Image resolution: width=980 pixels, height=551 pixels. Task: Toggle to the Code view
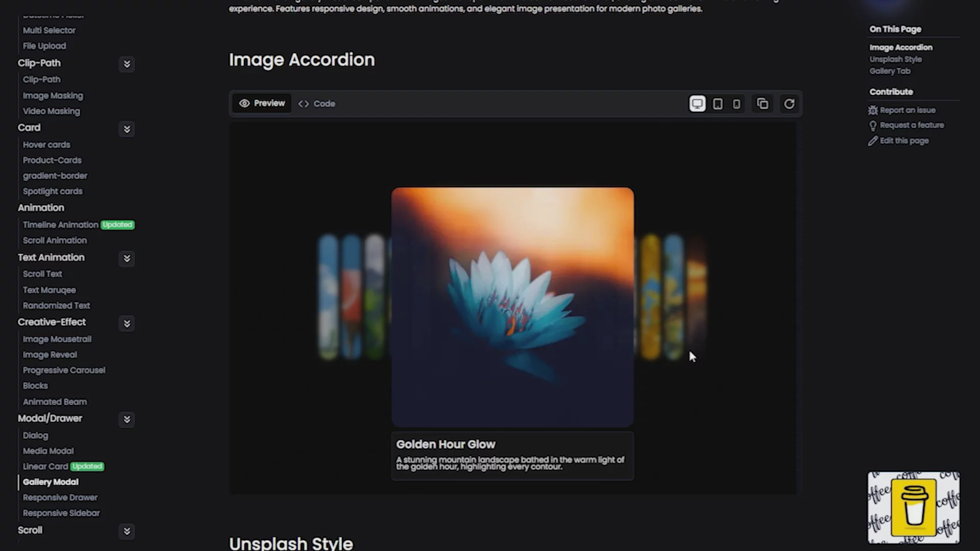(x=316, y=104)
